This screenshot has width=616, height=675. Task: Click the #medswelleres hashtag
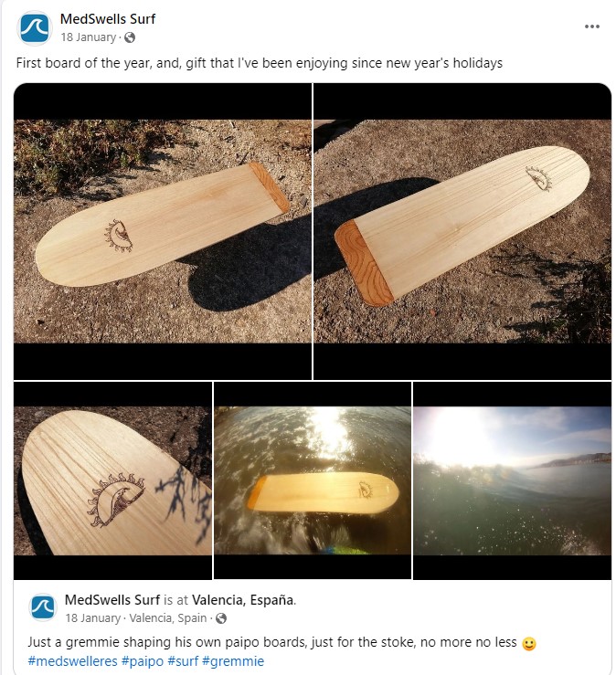(x=72, y=660)
